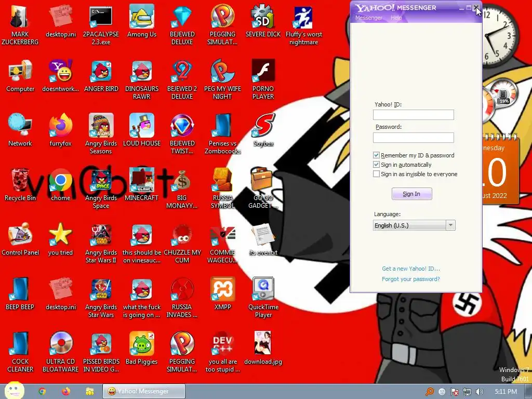Open the Computer desktop icon
532x399 pixels.
(20, 76)
